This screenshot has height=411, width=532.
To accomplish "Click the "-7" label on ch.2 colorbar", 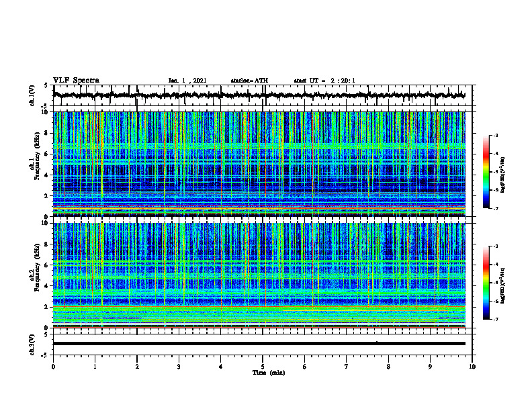I will click(496, 319).
